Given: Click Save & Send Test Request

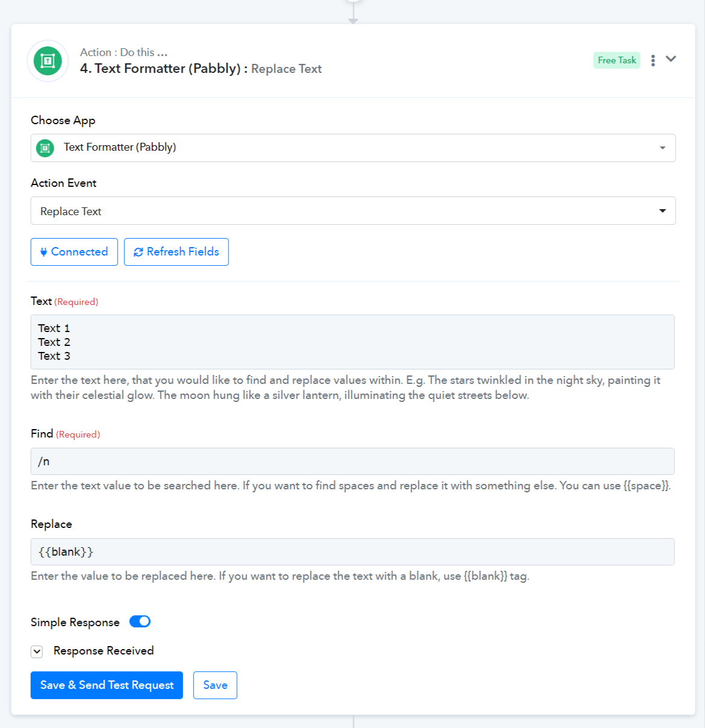Looking at the screenshot, I should click(x=107, y=685).
